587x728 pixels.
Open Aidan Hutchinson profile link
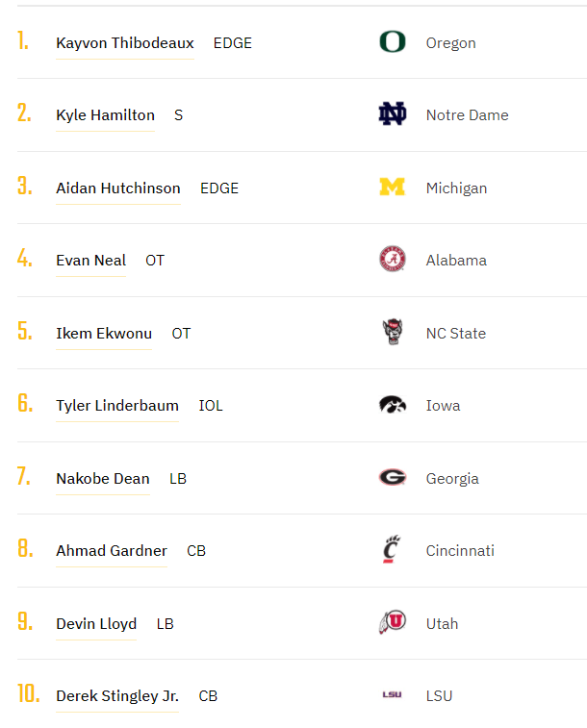point(118,188)
